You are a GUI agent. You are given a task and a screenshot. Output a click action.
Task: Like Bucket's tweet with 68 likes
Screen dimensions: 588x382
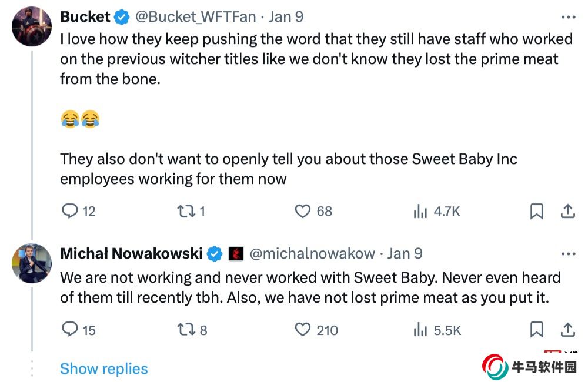click(302, 211)
